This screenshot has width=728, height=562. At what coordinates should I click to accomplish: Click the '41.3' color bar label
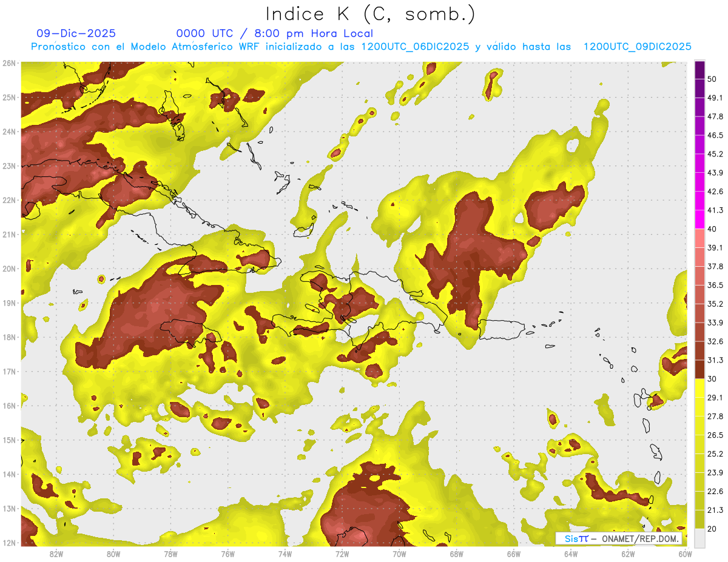715,210
